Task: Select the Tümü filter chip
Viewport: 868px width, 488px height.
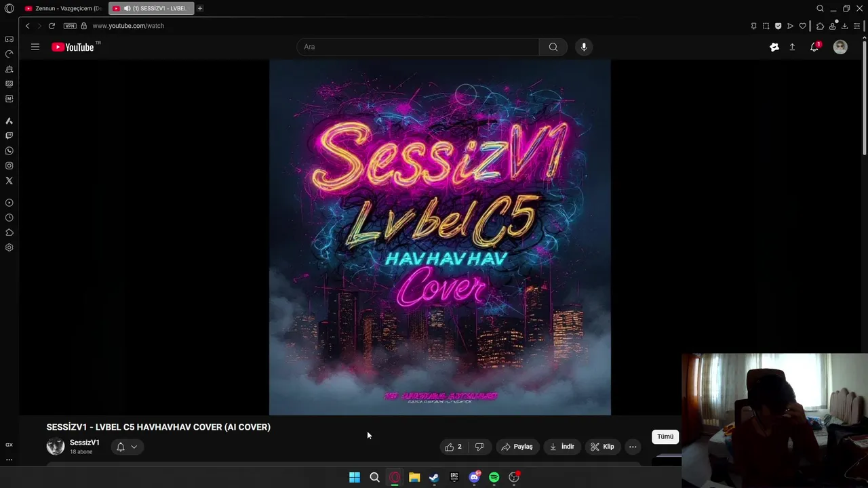Action: click(x=665, y=436)
